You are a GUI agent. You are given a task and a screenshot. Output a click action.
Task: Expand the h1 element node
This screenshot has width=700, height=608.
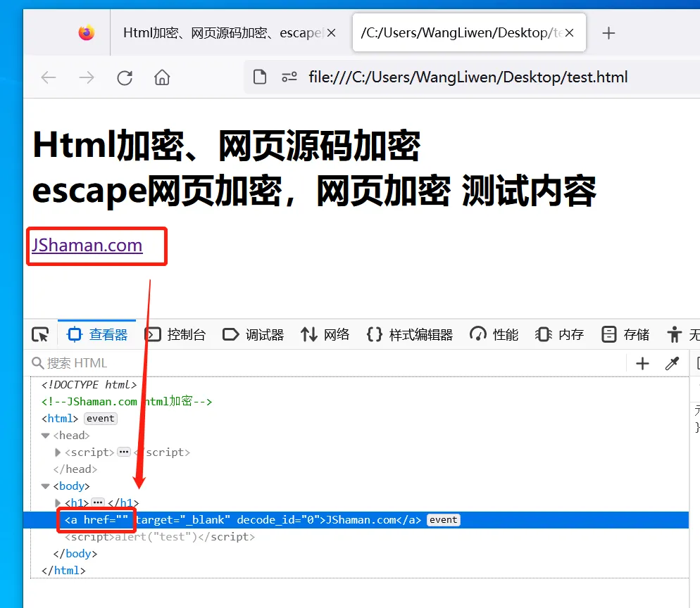[x=58, y=502]
